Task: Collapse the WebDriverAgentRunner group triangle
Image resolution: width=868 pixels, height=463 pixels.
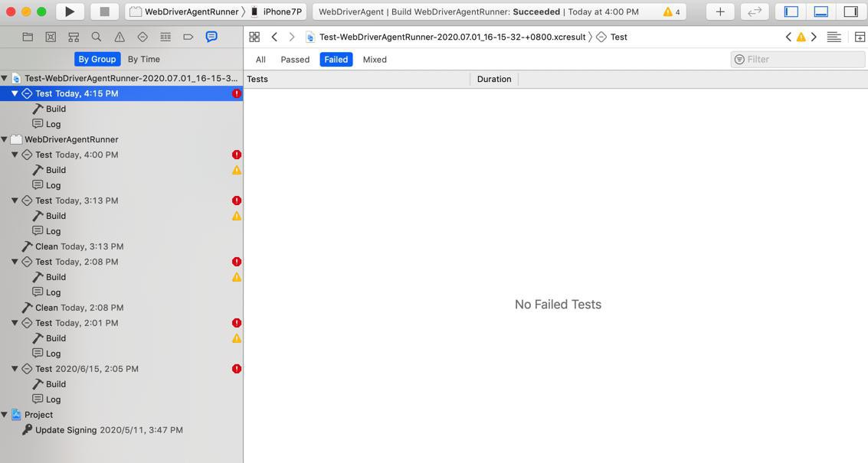Action: tap(5, 139)
